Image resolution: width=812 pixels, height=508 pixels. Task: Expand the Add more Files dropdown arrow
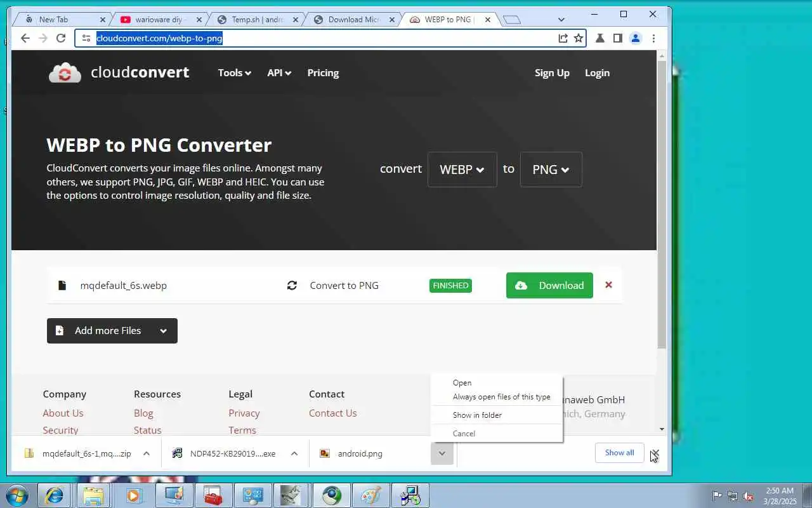163,331
